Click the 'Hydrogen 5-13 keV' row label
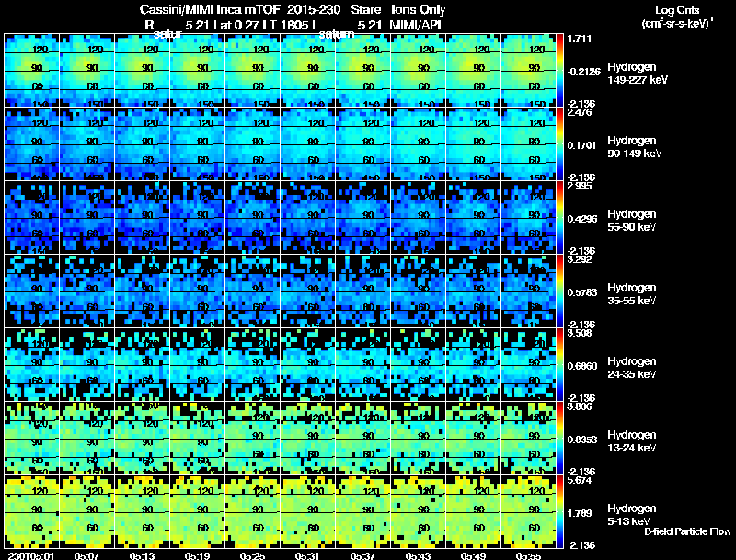This screenshot has height=560, width=736. click(x=632, y=515)
